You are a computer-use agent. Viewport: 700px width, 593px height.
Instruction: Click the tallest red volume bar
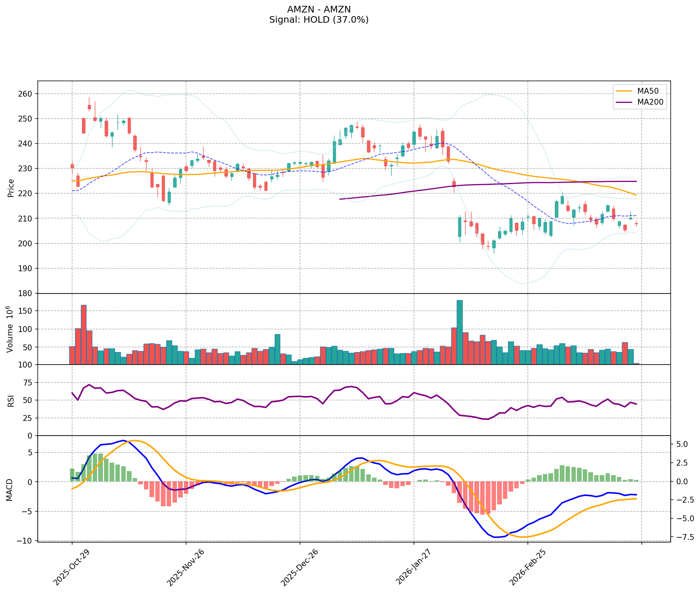pos(84,335)
